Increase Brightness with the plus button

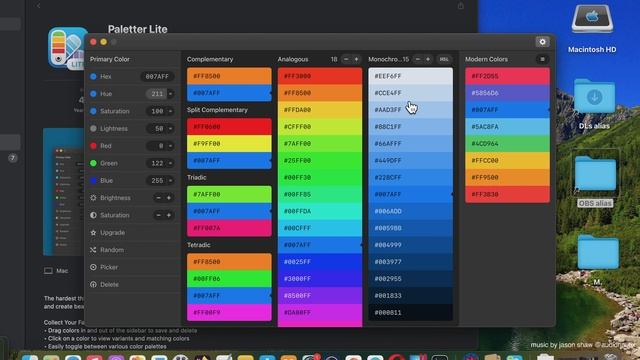coord(169,198)
